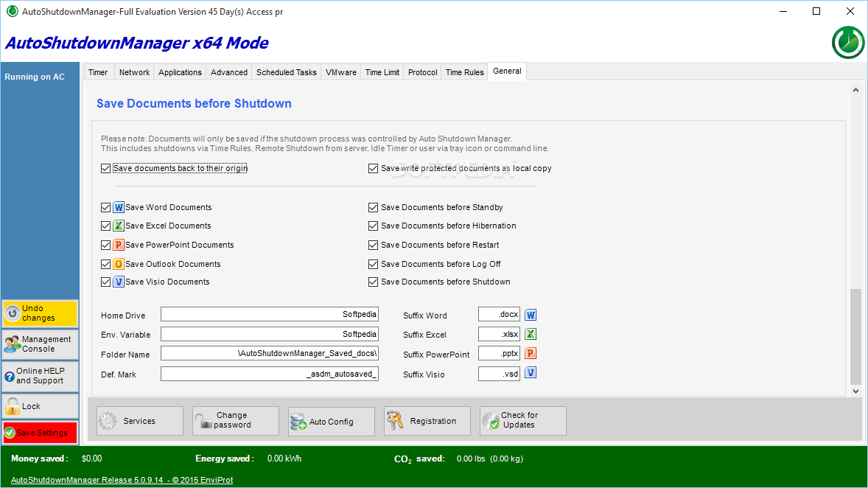The image size is (868, 488).
Task: Open the Advanced tab
Action: (229, 72)
